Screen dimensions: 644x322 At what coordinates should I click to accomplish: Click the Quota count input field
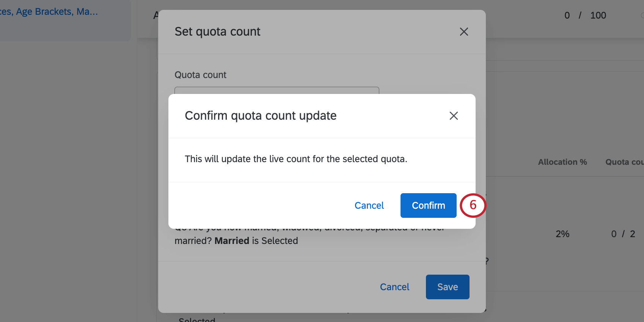(276, 91)
